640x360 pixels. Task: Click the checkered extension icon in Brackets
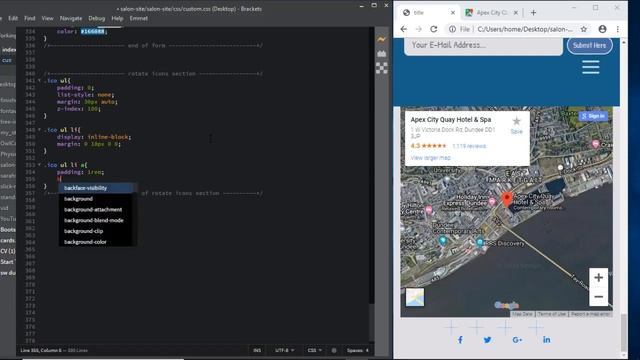pos(382,68)
